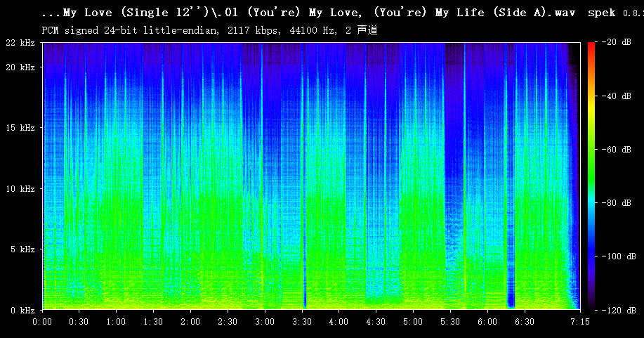Select the 0:00 start time marker
Image resolution: width=644 pixels, height=338 pixels.
42,322
